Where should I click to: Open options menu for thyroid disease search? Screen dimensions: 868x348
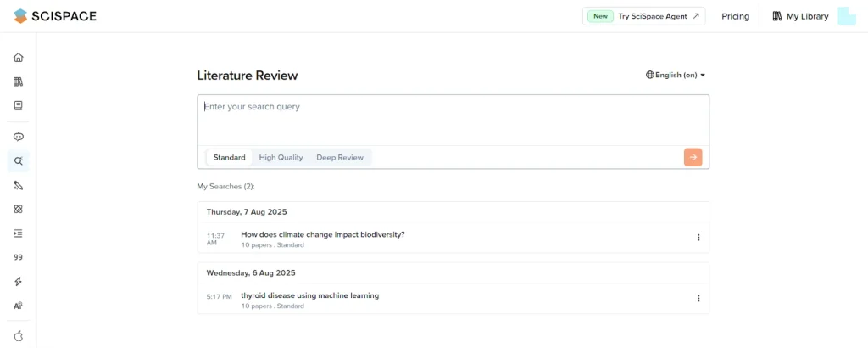click(698, 298)
